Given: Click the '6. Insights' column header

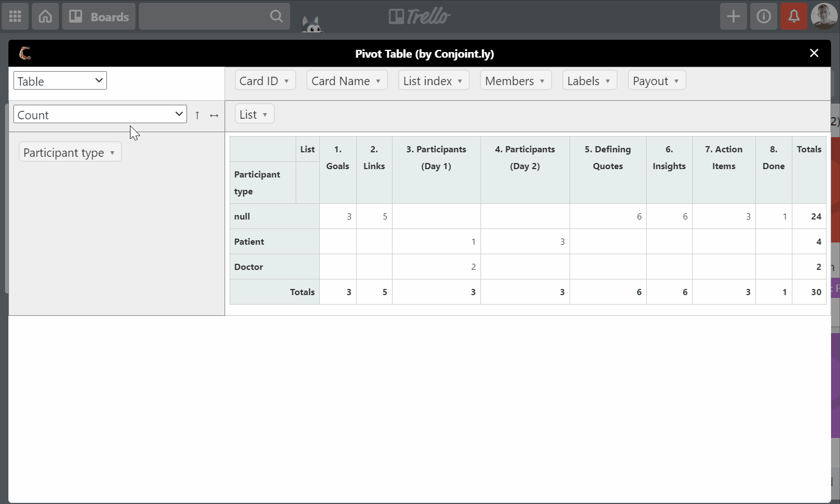Looking at the screenshot, I should [x=669, y=170].
